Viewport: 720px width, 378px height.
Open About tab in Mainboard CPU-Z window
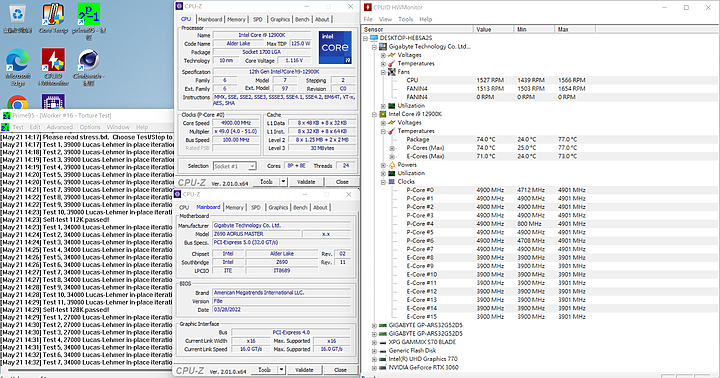[x=320, y=208]
